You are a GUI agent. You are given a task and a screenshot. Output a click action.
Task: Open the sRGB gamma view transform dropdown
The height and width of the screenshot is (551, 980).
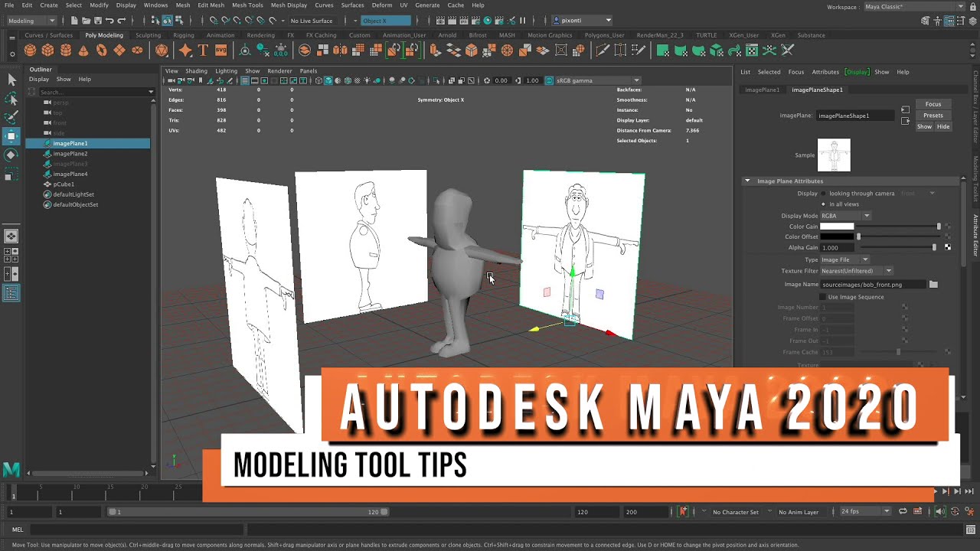598,80
